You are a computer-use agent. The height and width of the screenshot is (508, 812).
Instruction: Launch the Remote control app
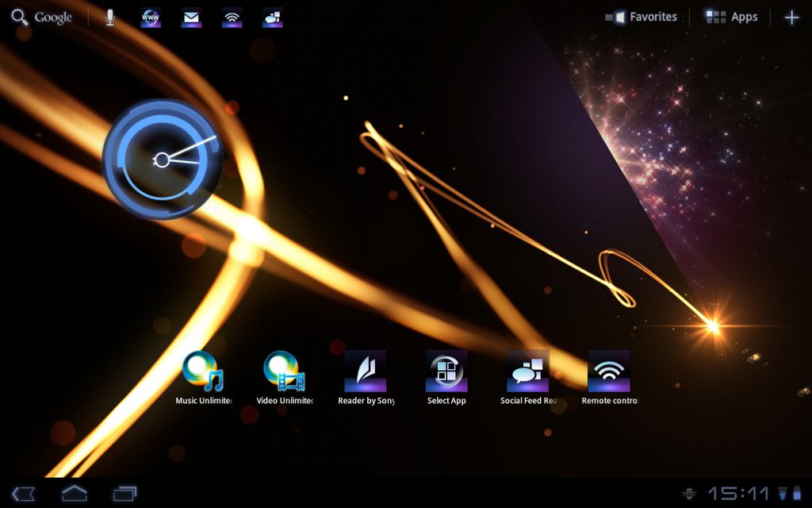point(608,371)
